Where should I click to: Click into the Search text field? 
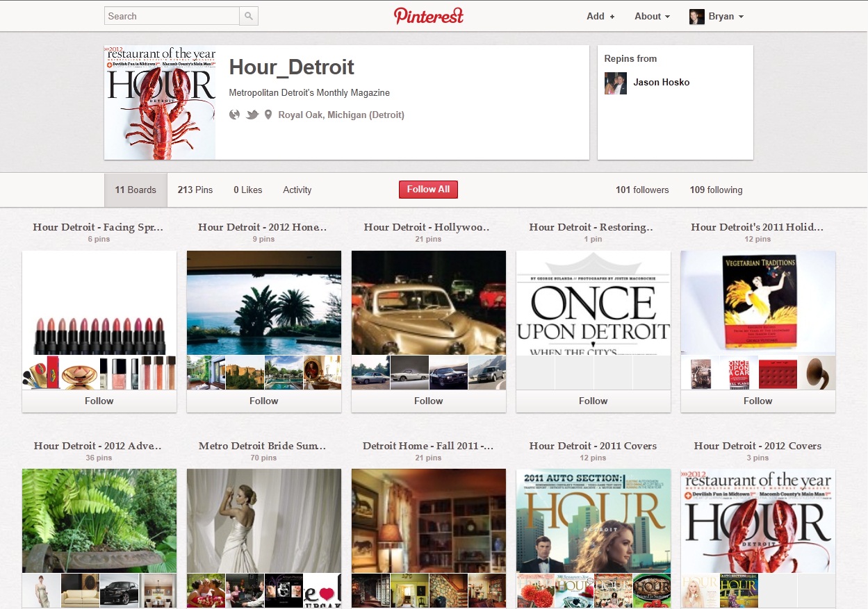click(172, 16)
